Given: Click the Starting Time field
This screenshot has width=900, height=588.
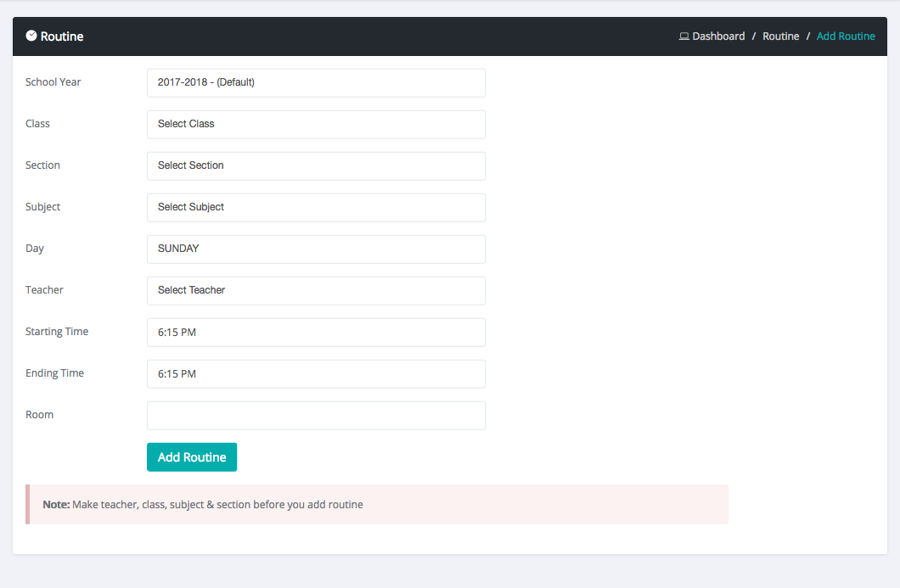Looking at the screenshot, I should [x=316, y=333].
